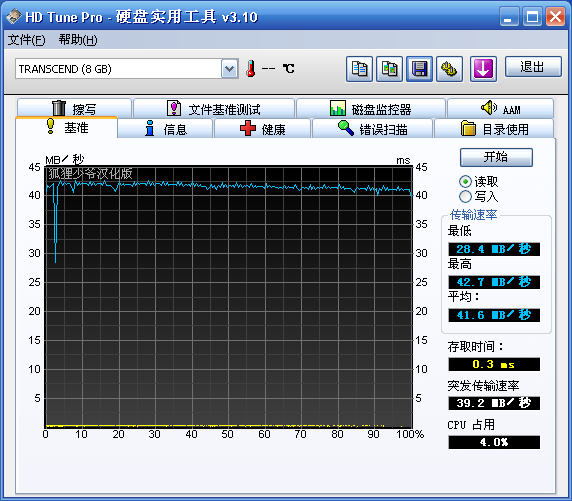Open the 文件基准测试 tab
This screenshot has height=501, width=572.
coord(214,109)
